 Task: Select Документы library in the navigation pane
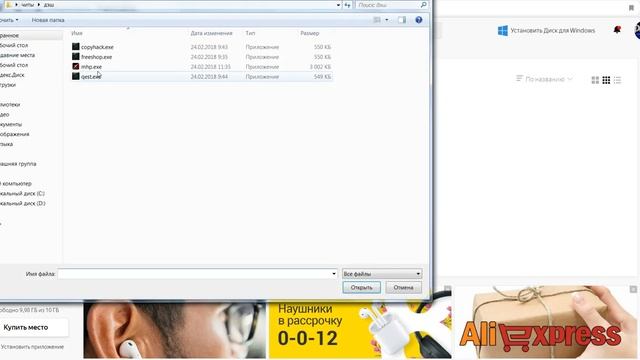(11, 124)
